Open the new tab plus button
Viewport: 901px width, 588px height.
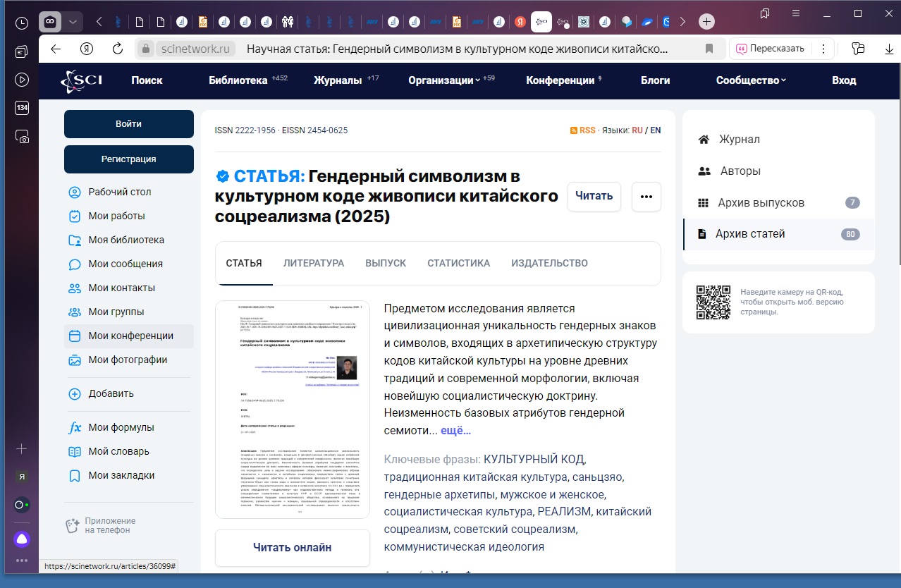click(x=706, y=22)
